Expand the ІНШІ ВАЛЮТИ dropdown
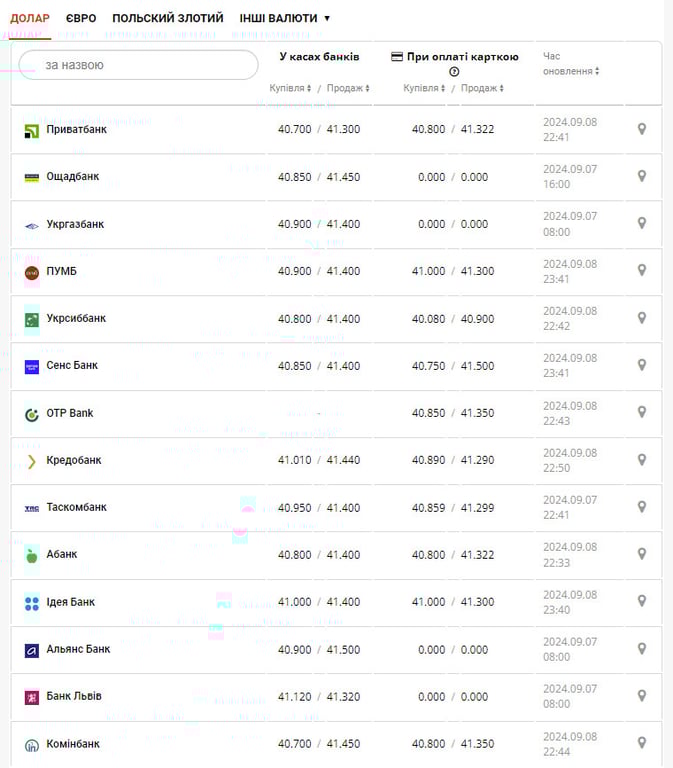The height and width of the screenshot is (768, 673). pos(284,18)
